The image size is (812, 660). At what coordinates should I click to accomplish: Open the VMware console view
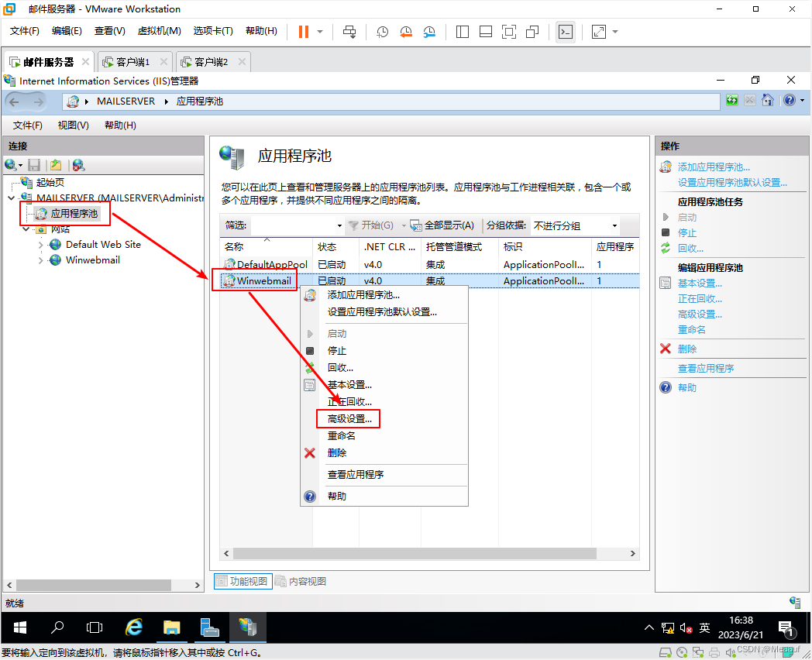tap(566, 32)
